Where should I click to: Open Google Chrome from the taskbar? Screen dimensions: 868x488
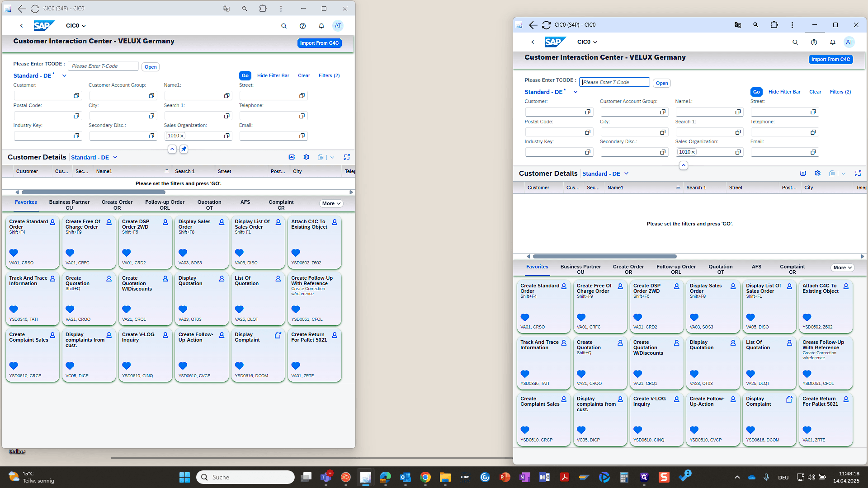pos(425,477)
